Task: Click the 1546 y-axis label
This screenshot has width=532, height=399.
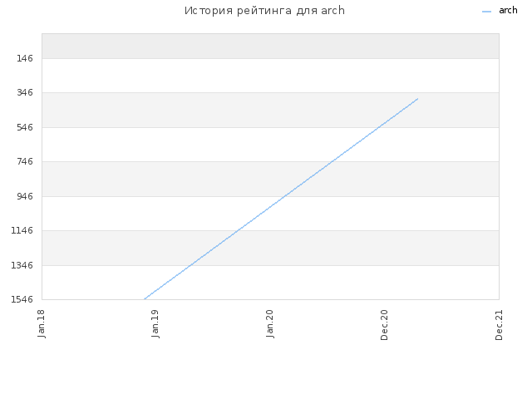Action: coord(22,299)
